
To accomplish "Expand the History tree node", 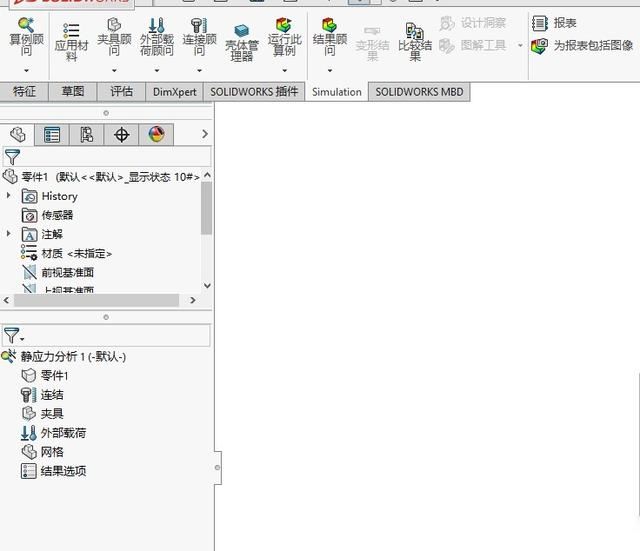I will [x=9, y=196].
